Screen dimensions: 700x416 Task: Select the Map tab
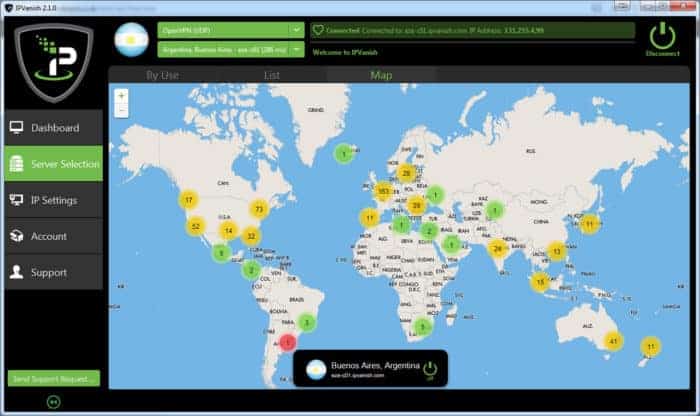coord(381,75)
